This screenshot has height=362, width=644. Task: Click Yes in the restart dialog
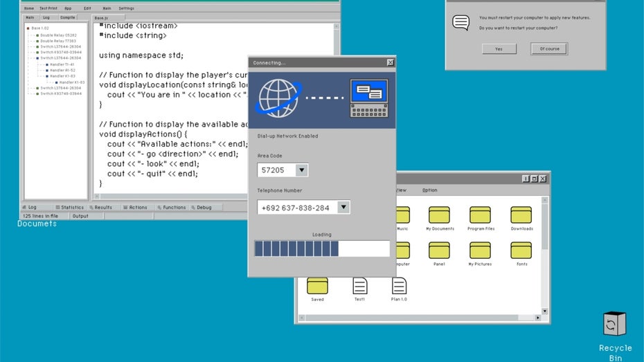[499, 48]
